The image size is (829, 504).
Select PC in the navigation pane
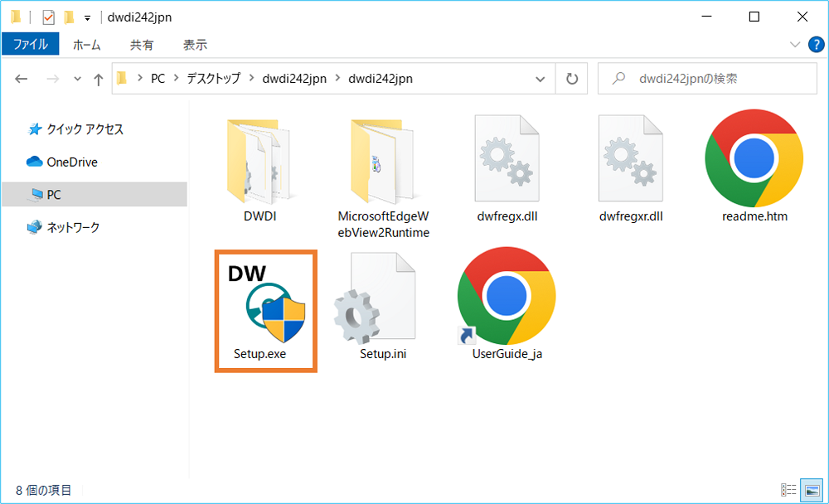[95, 195]
